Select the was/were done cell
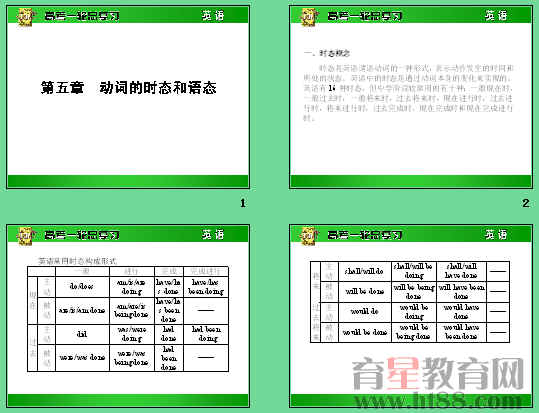 (x=82, y=358)
